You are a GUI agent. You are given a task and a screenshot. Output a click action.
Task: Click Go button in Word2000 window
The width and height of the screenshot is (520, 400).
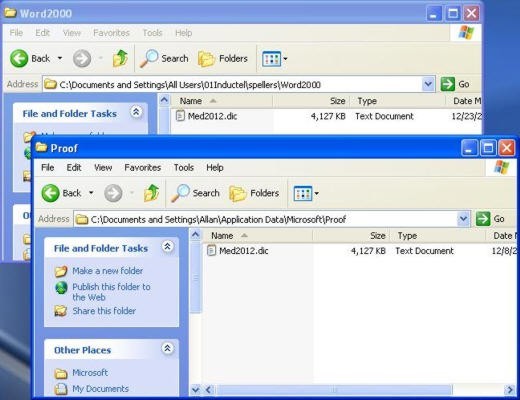pos(455,84)
